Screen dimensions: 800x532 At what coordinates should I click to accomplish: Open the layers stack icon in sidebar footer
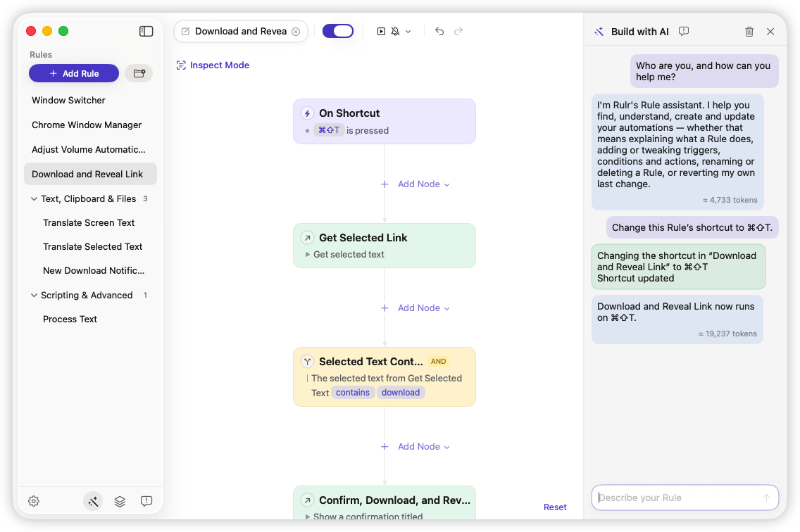click(120, 502)
